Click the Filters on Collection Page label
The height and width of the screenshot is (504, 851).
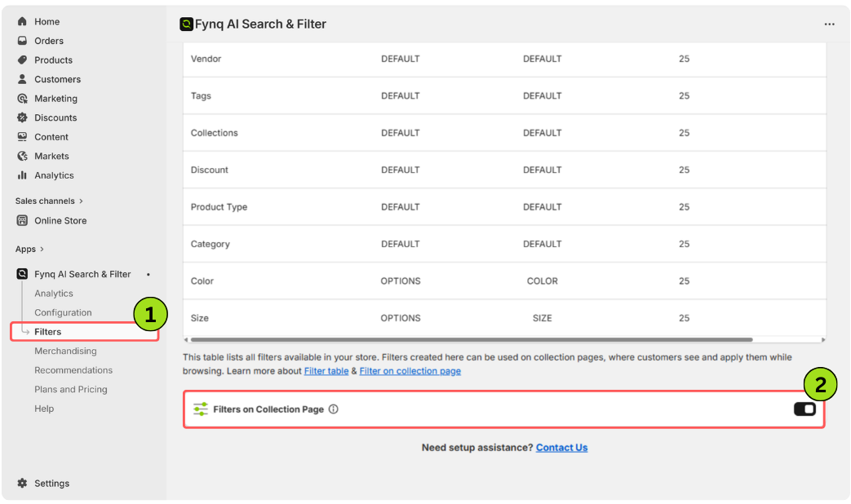(268, 409)
